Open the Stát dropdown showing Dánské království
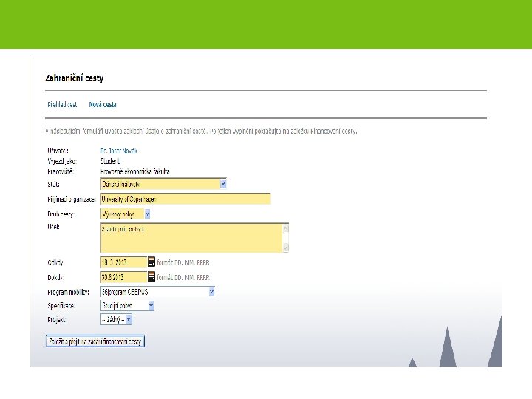This screenshot has height=399, width=532. click(x=163, y=184)
